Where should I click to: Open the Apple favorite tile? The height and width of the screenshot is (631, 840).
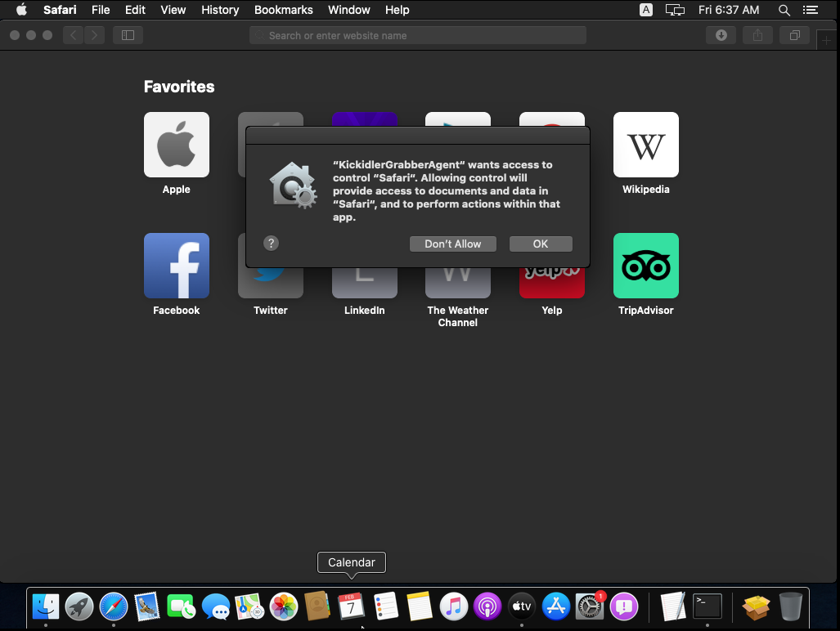pos(176,145)
